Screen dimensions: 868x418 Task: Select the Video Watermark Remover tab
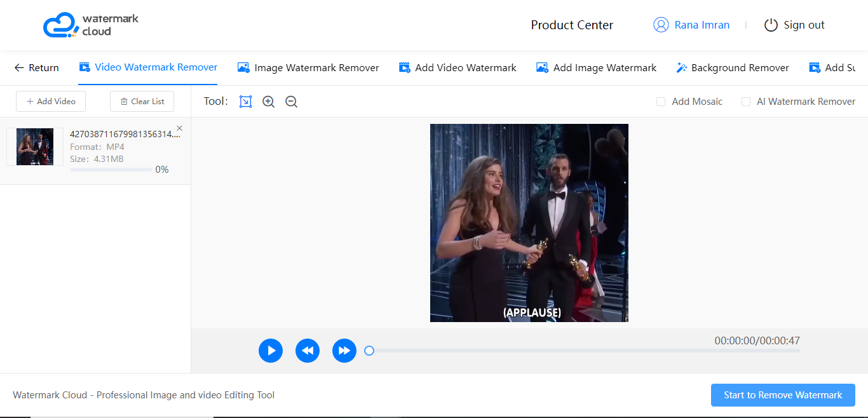(x=148, y=67)
